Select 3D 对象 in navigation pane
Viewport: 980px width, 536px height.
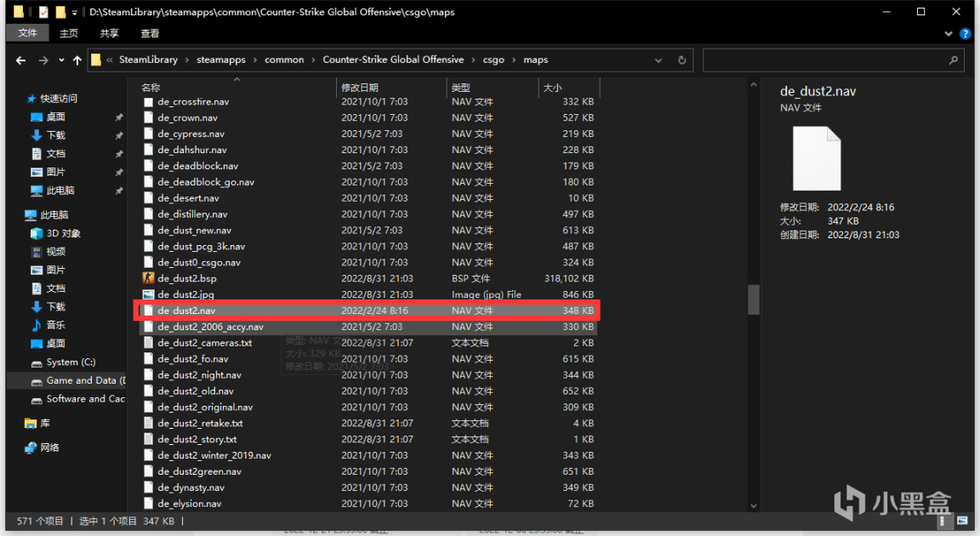tap(63, 233)
